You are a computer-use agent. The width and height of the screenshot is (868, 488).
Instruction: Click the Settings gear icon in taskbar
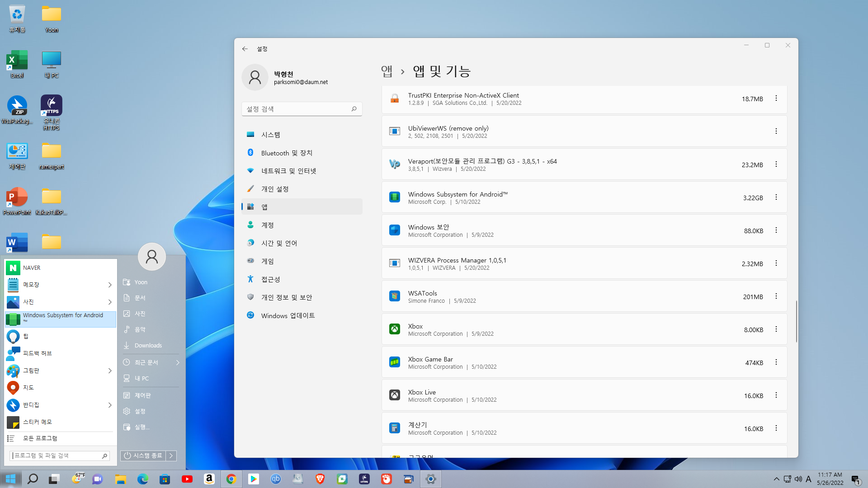coord(431,479)
